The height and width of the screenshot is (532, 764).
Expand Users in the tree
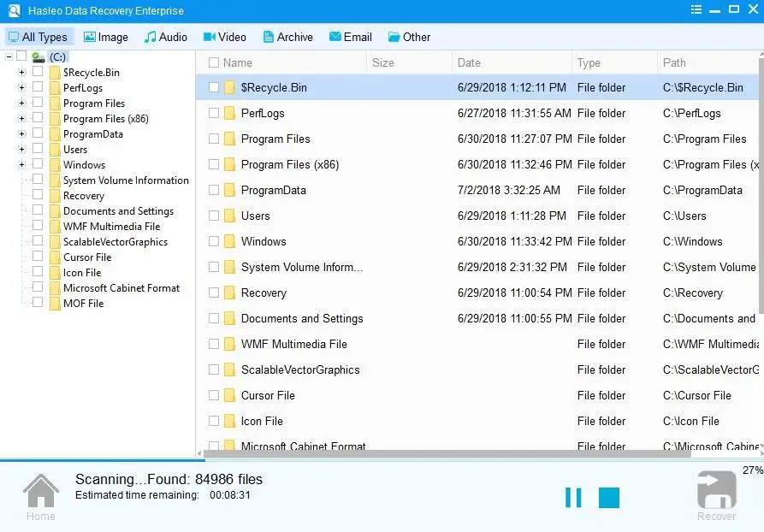(x=21, y=149)
